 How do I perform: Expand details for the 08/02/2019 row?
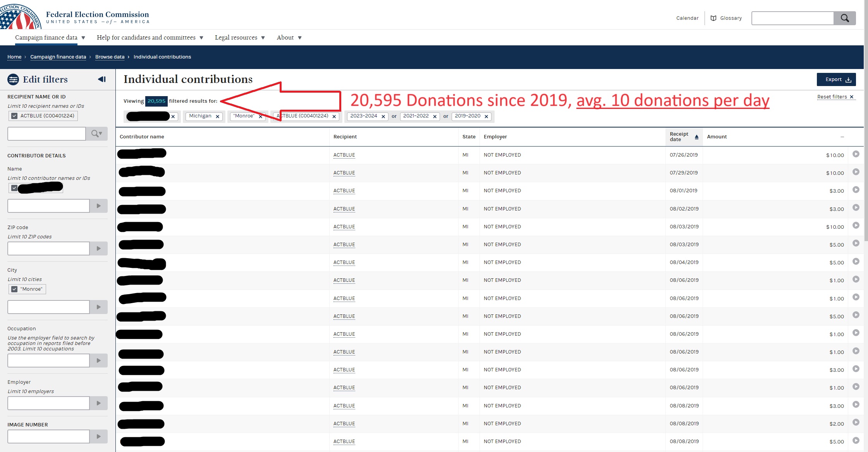[x=856, y=208]
